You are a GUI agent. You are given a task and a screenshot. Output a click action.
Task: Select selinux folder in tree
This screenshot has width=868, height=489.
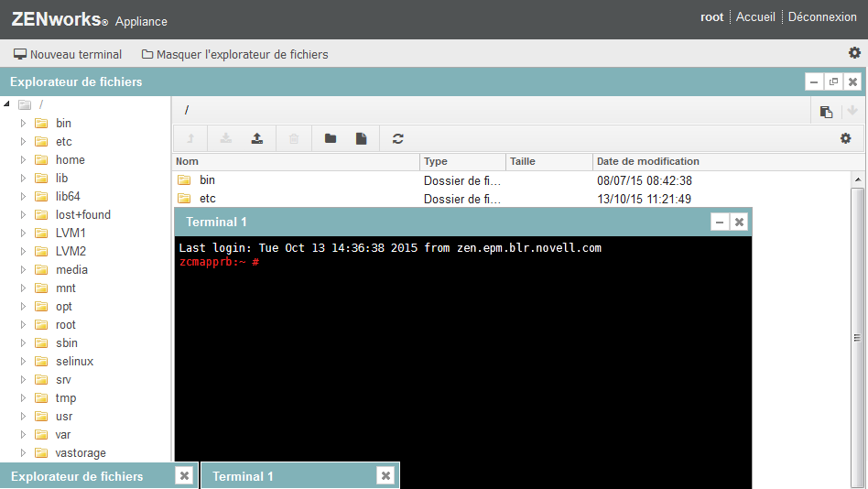point(74,361)
